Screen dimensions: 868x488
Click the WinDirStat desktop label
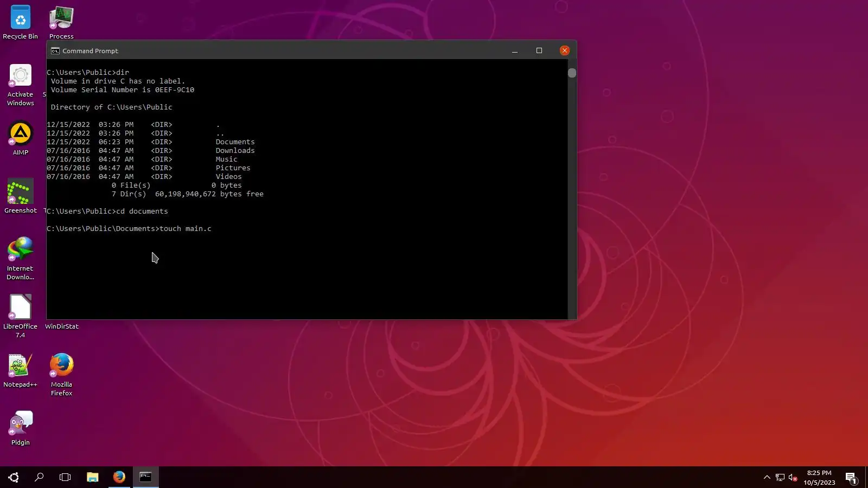pyautogui.click(x=62, y=326)
